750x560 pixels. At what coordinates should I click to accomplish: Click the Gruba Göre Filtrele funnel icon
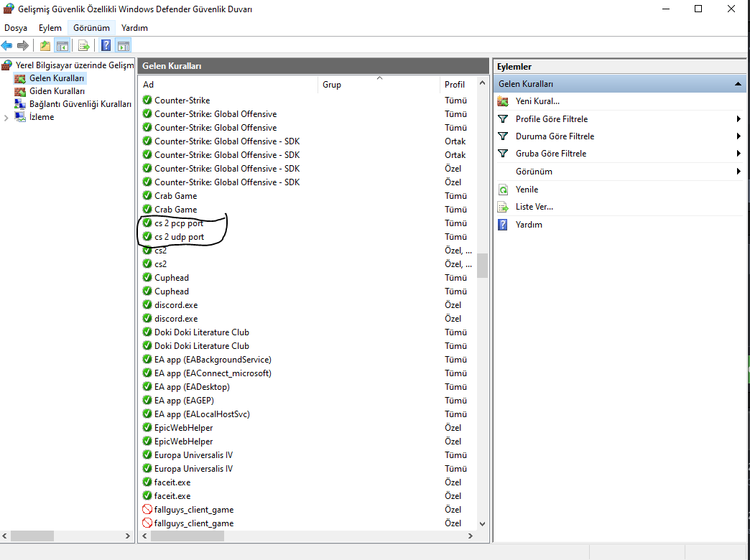pos(503,153)
